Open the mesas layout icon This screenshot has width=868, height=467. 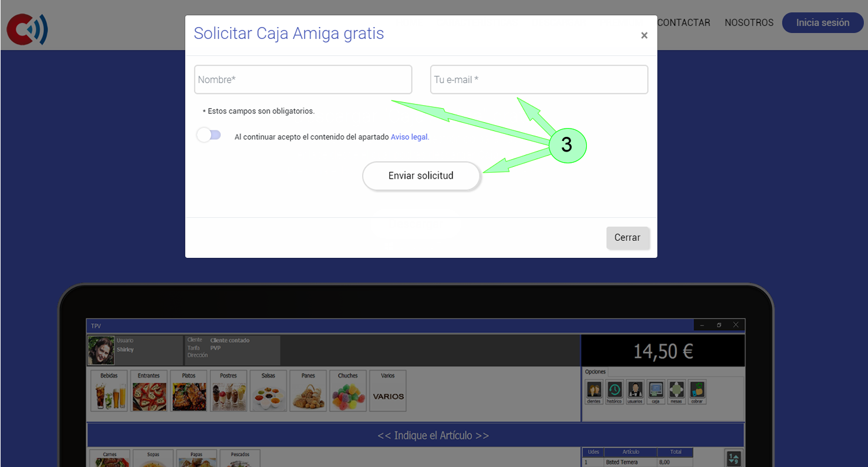[676, 391]
